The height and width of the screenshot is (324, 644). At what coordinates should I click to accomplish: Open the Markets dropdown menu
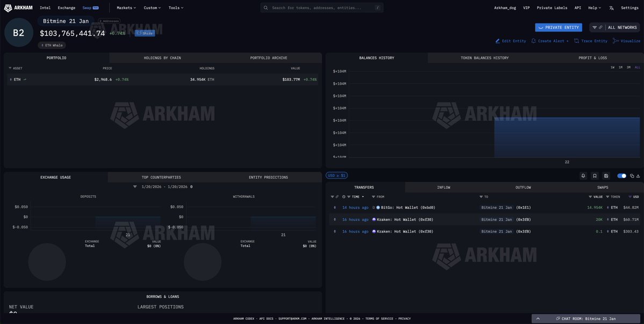point(126,8)
